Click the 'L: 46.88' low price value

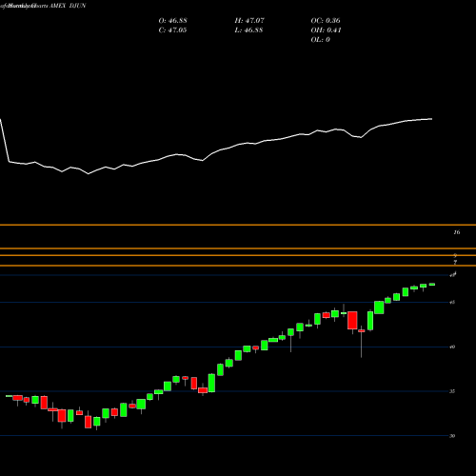(x=248, y=30)
